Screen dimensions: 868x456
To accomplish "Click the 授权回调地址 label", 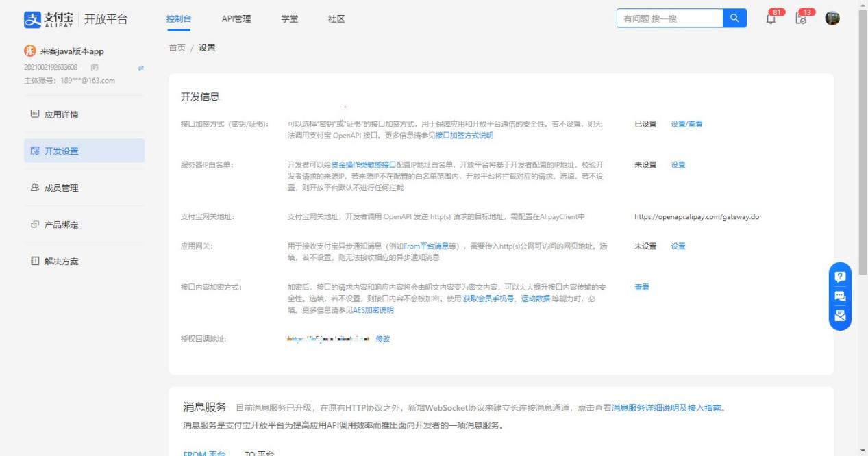I will 203,339.
